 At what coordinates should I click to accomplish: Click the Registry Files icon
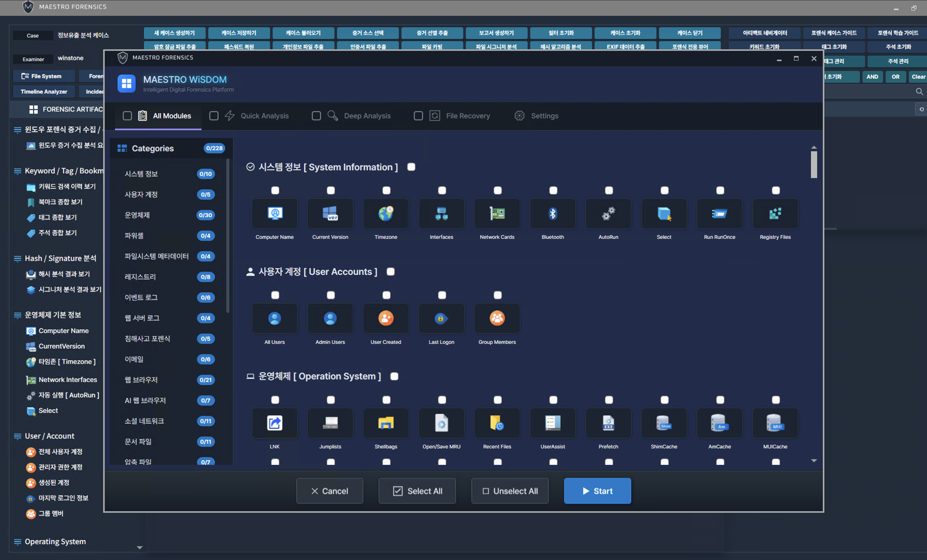click(x=775, y=214)
